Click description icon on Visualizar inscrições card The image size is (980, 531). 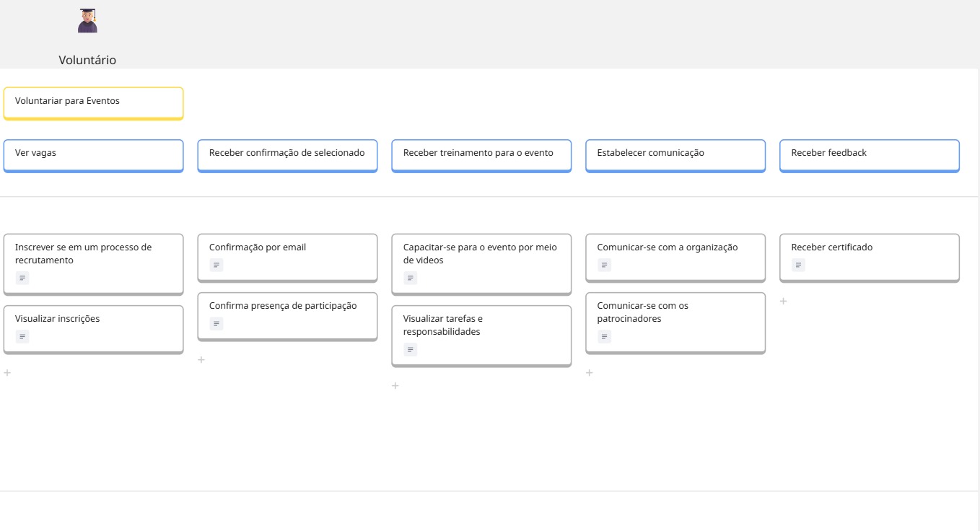pyautogui.click(x=22, y=337)
